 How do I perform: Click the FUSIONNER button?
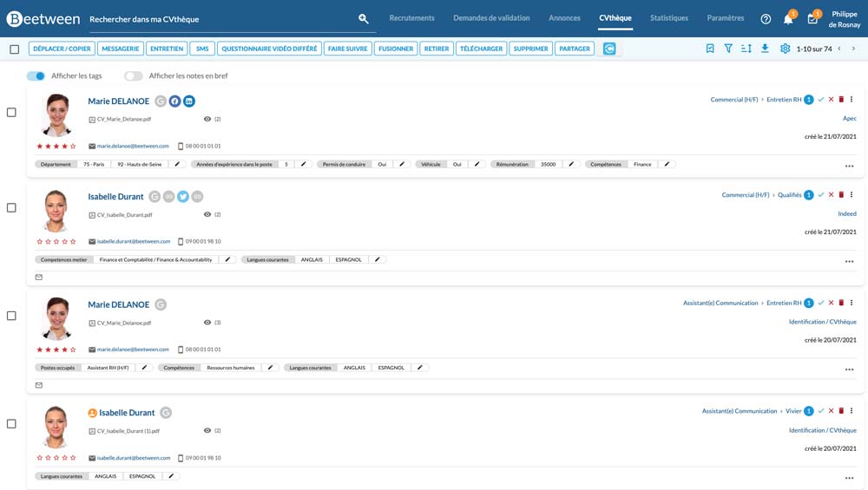click(x=396, y=49)
